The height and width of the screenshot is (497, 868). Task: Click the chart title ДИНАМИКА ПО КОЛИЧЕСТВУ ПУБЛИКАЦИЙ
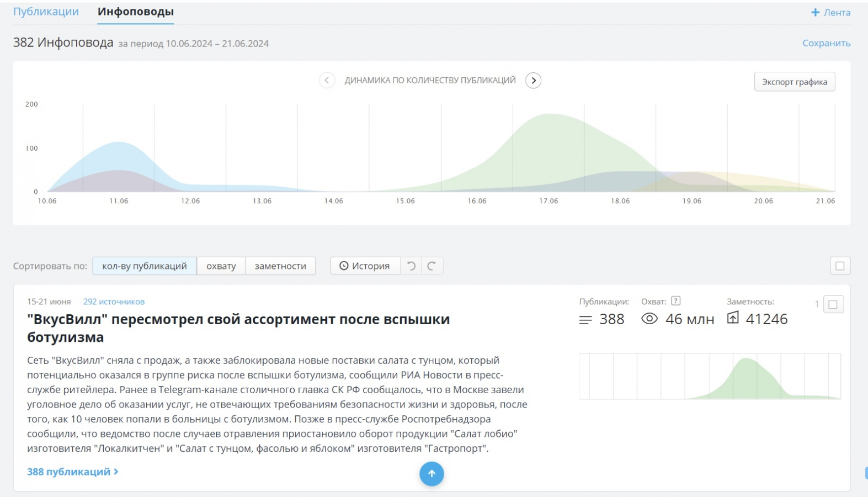click(x=430, y=81)
